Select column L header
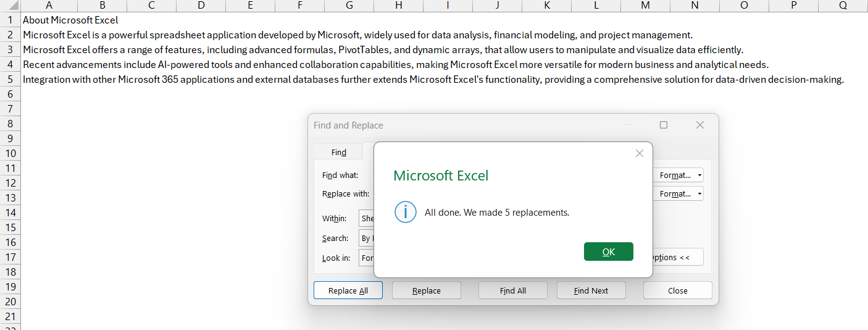This screenshot has width=868, height=330. pyautogui.click(x=596, y=6)
